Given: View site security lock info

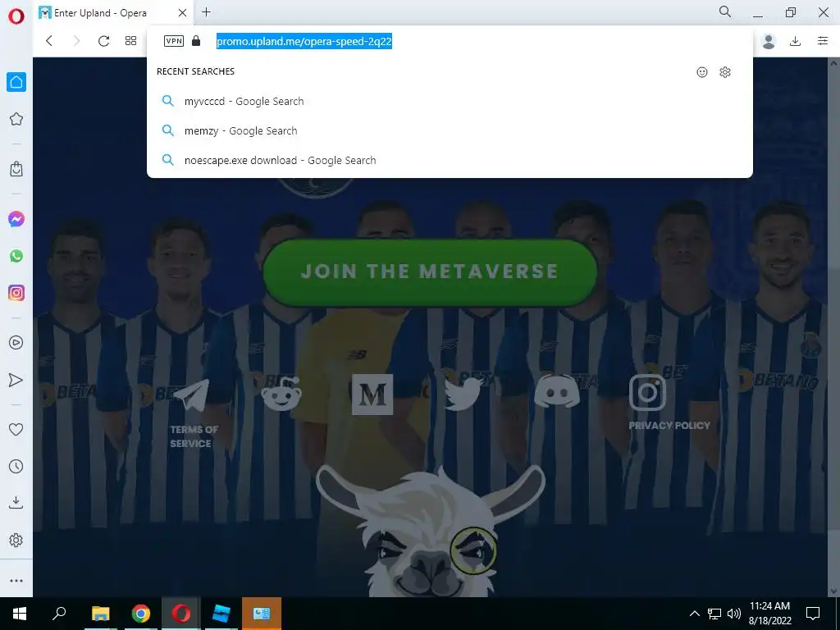Looking at the screenshot, I should coord(196,41).
